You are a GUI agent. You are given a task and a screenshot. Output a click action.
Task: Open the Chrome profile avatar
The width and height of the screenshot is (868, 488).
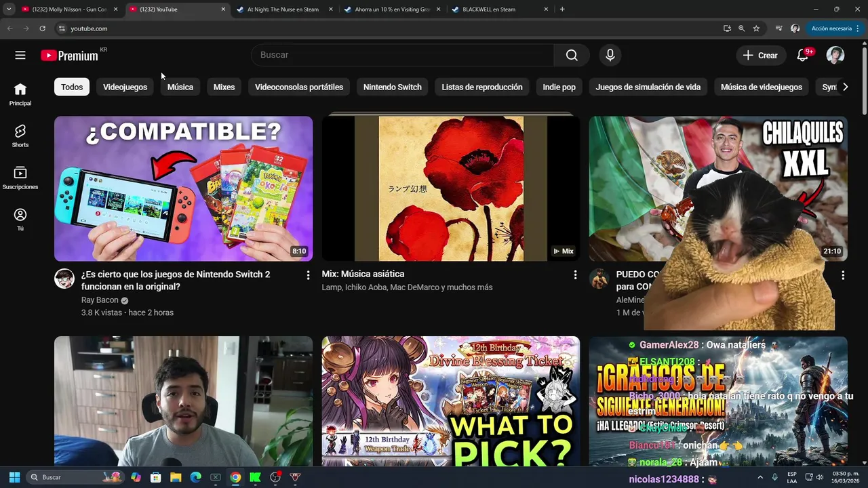(x=795, y=28)
